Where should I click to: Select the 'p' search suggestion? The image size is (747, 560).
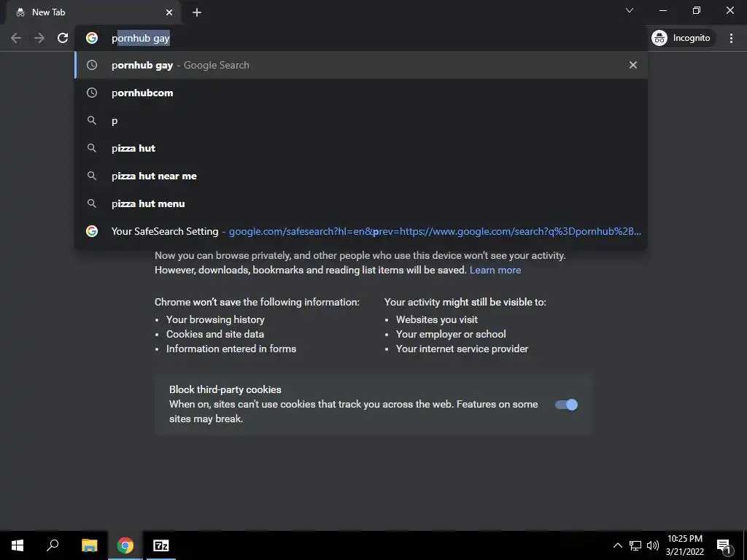361,120
